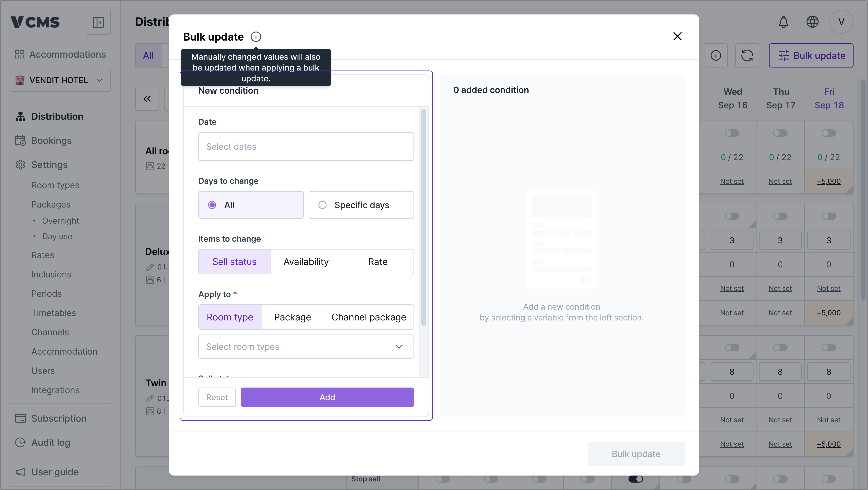Open Rates settings
The height and width of the screenshot is (490, 868).
[x=43, y=255]
